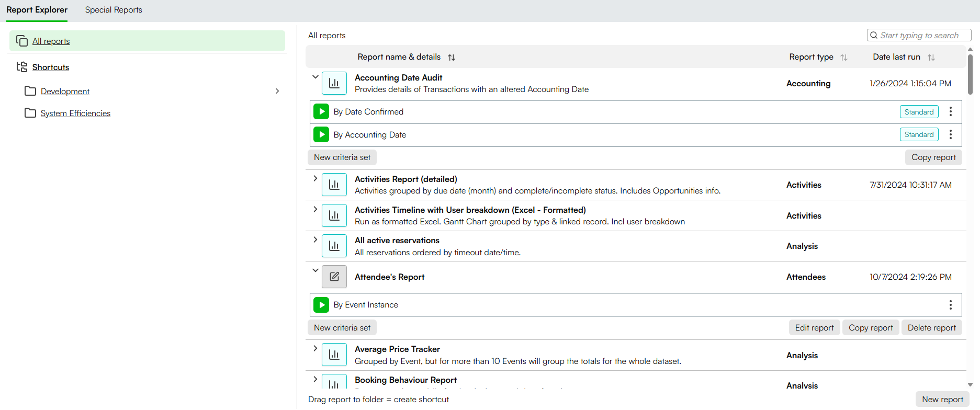Open the System Efficiencies folder link
Image resolution: width=980 pixels, height=410 pixels.
(x=75, y=113)
